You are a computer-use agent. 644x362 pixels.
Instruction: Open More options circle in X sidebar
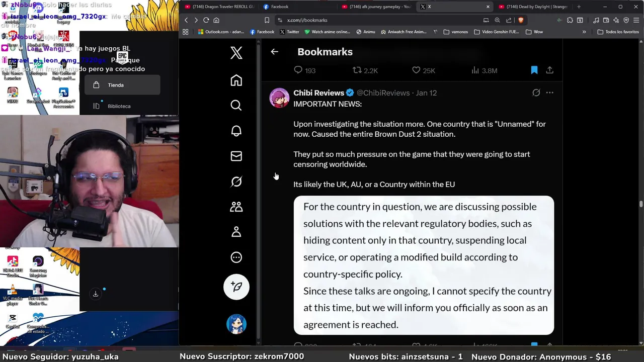[x=236, y=257]
